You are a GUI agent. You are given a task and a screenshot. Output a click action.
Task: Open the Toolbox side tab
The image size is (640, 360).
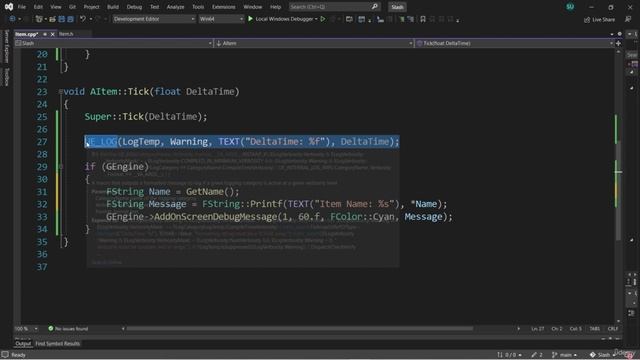tap(7, 77)
